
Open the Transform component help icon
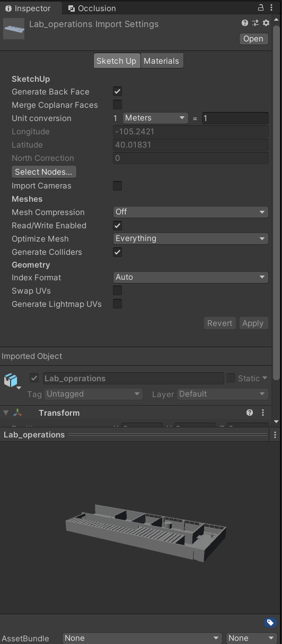point(250,413)
